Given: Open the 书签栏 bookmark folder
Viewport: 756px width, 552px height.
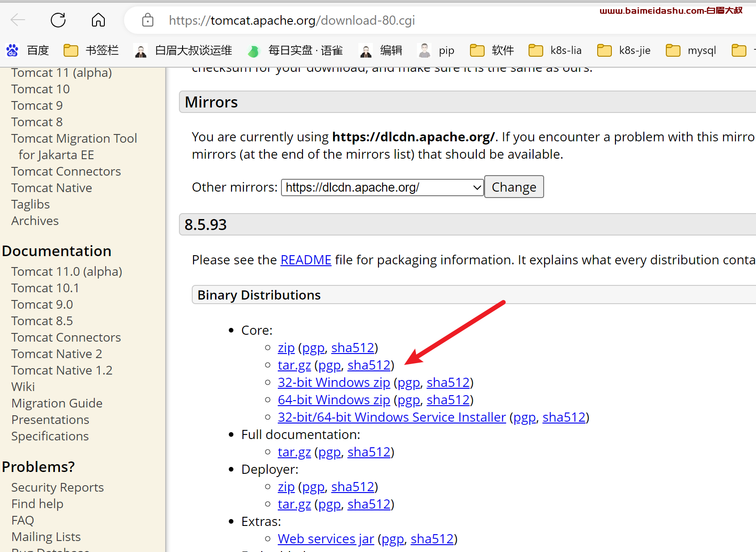Looking at the screenshot, I should pos(91,50).
